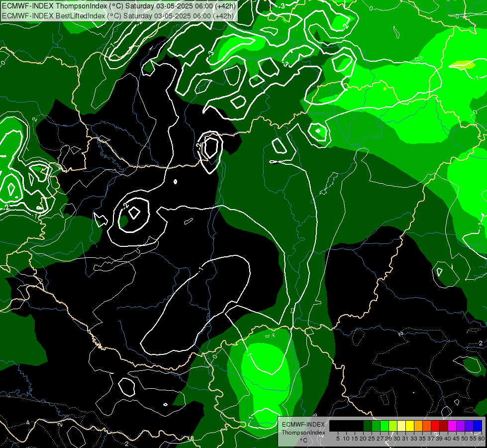Click the 'ThompsonIndex' label in the legend box
This screenshot has height=448, width=487.
coord(303,433)
